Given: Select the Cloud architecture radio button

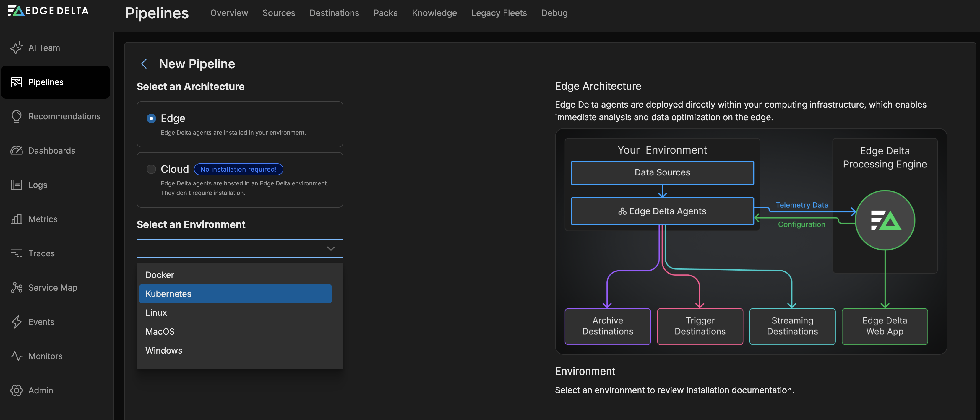Looking at the screenshot, I should coord(151,169).
